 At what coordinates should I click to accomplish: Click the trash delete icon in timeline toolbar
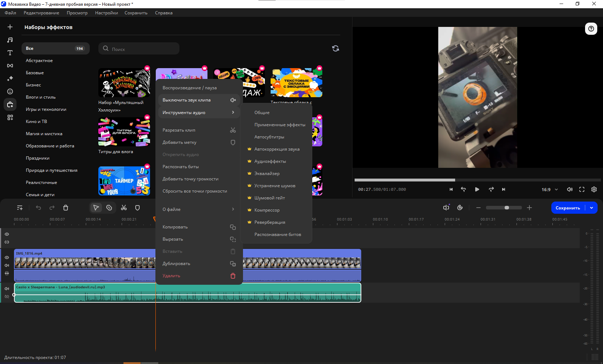pos(66,208)
